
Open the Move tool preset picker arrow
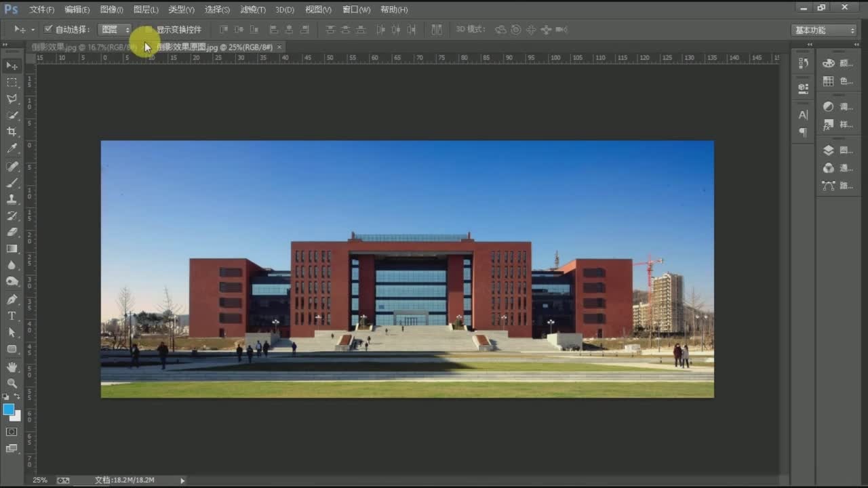33,30
